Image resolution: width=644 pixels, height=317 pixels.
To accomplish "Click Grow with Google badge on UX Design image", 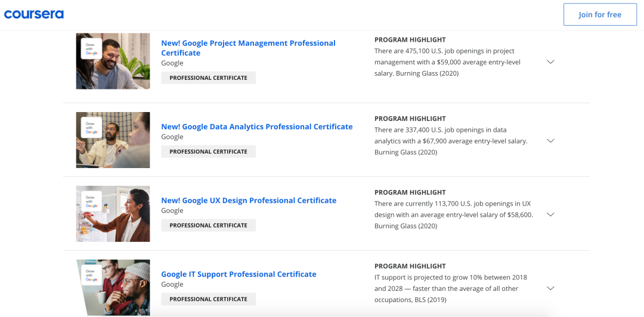I will tap(91, 201).
